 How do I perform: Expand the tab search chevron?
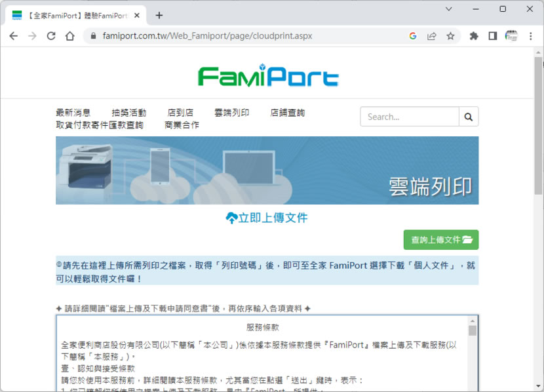tap(448, 9)
